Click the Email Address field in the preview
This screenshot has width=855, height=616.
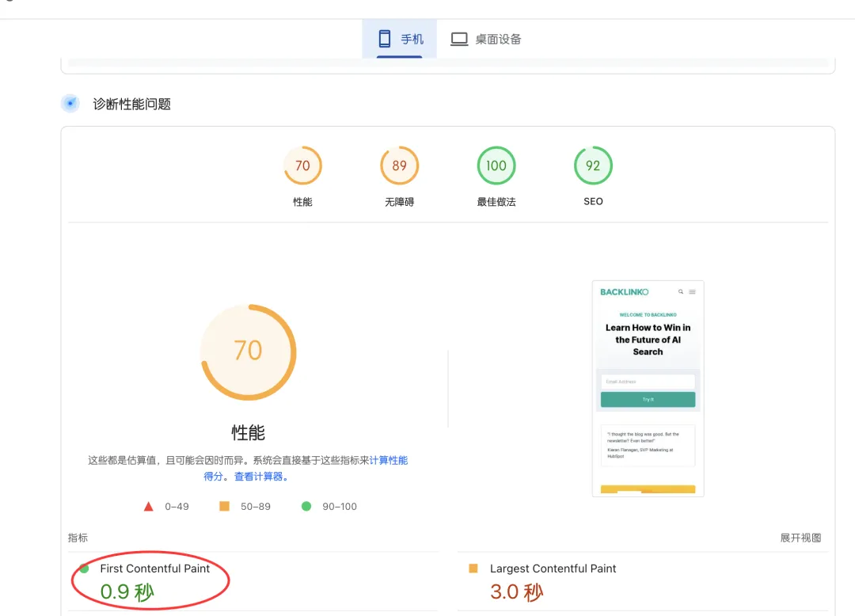[x=648, y=382]
